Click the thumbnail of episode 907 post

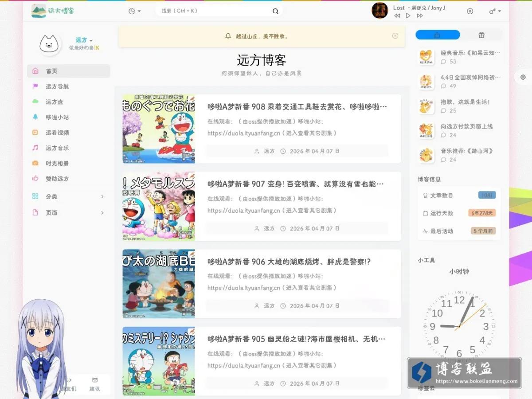pos(159,207)
